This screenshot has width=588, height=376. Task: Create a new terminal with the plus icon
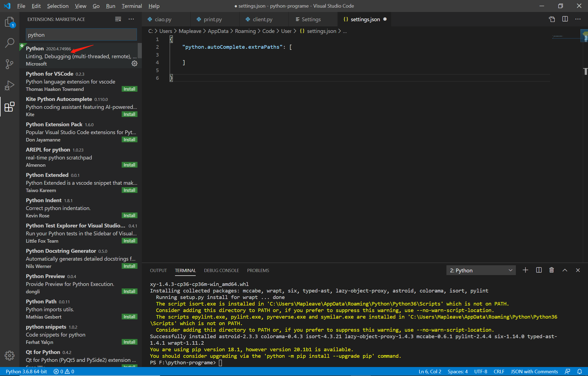(525, 270)
